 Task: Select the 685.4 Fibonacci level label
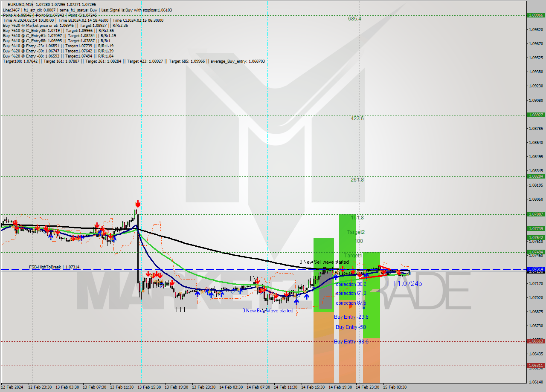pos(354,19)
